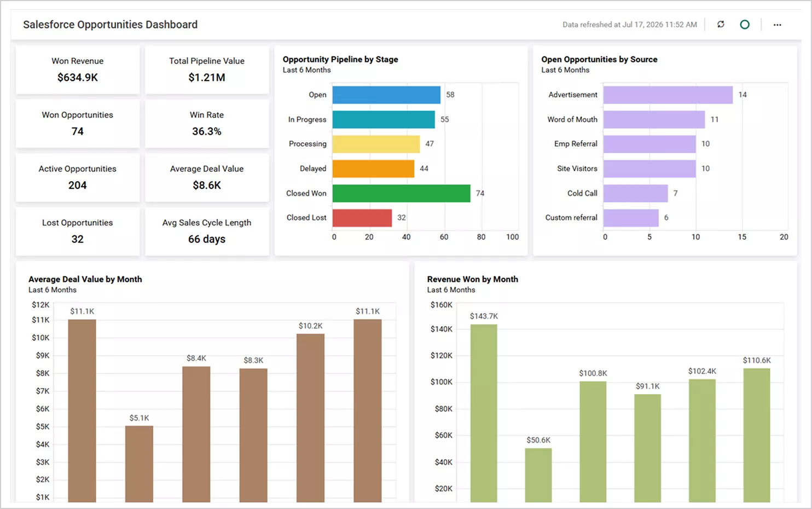812x509 pixels.
Task: Click the Site Visitors bar
Action: [x=649, y=169]
